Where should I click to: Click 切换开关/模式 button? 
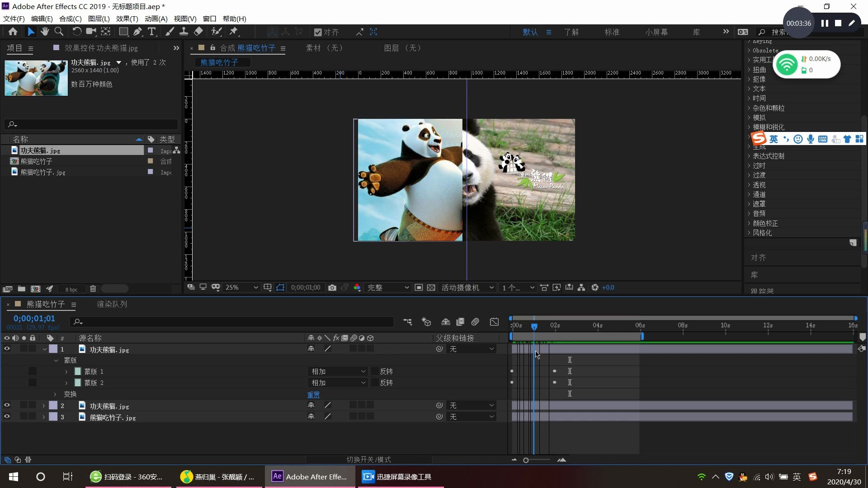point(368,460)
